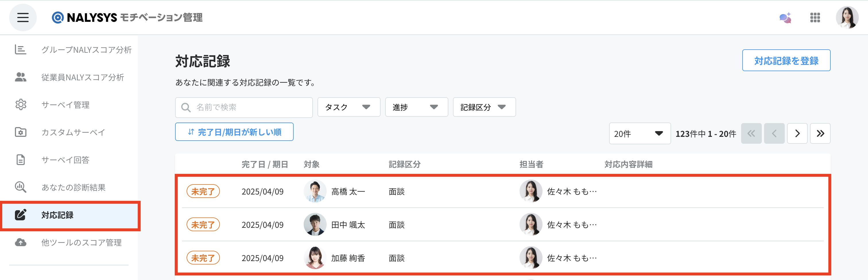Open the user profile avatar
Viewport: 868px width, 280px height.
pyautogui.click(x=847, y=17)
